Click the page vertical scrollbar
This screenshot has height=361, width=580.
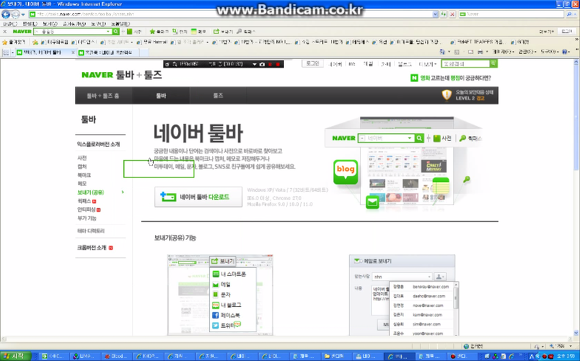tap(576, 198)
